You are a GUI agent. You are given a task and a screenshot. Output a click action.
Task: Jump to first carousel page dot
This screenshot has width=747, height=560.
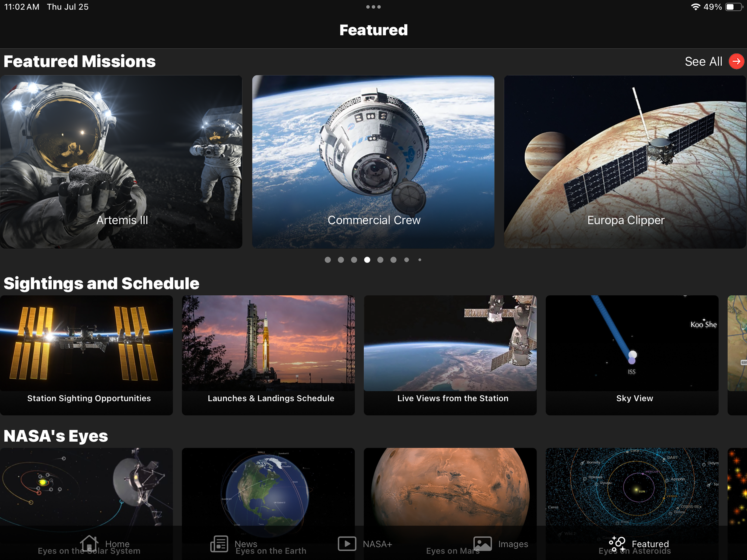pos(328,260)
